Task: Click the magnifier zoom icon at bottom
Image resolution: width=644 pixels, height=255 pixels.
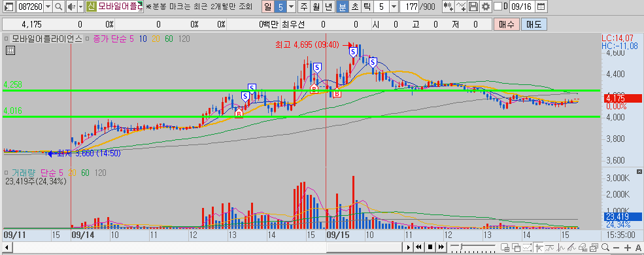Action: tap(605, 247)
